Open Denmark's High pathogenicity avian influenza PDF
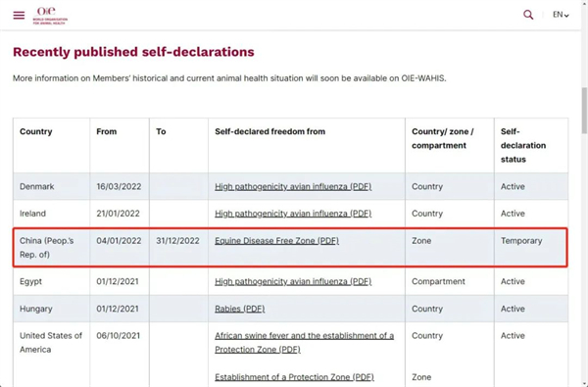Screen dimensions: 588x387 tap(293, 186)
